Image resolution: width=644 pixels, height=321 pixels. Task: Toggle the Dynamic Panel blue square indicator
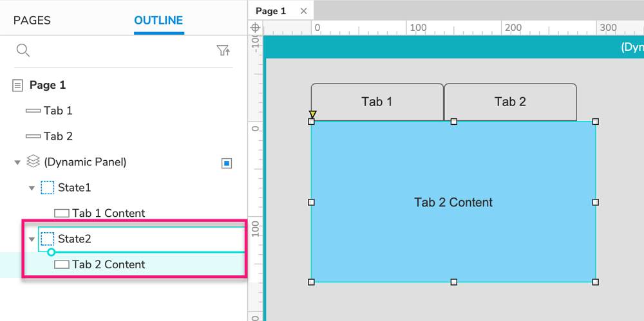click(227, 163)
